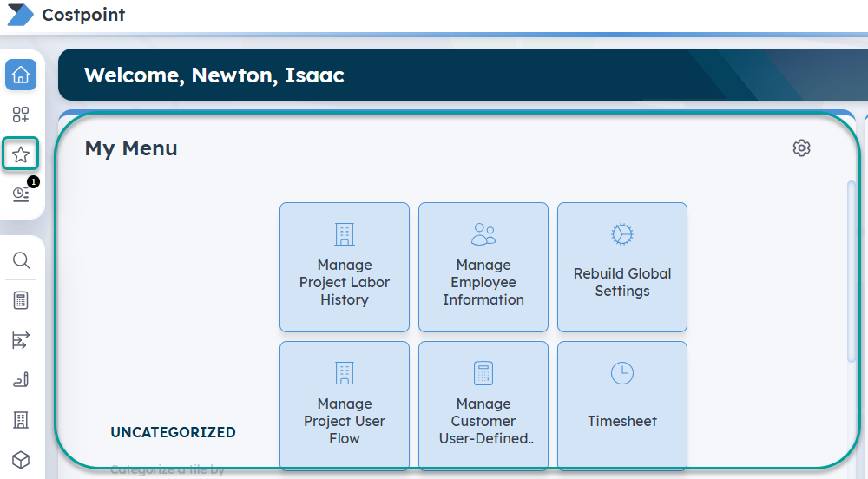Screen dimensions: 868x479
Task: Open My Menu settings gear
Action: (x=801, y=148)
